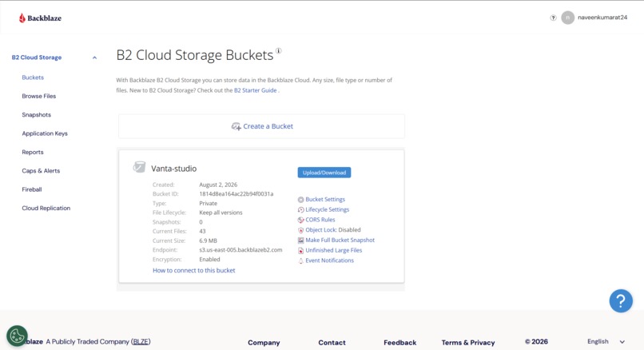The height and width of the screenshot is (350, 644).
Task: Click Company in the footer
Action: click(264, 343)
